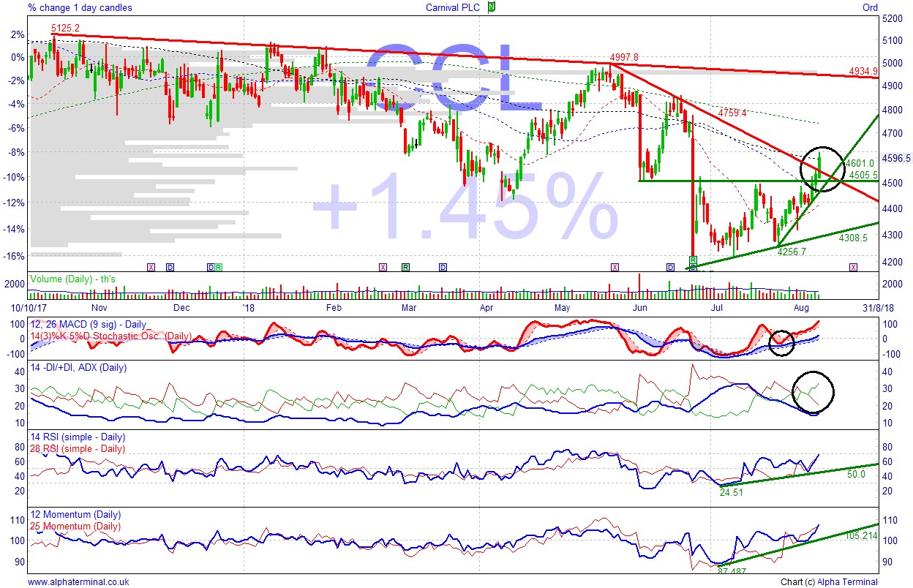Click the 4601.0 green price label
This screenshot has height=588, width=913.
[860, 164]
